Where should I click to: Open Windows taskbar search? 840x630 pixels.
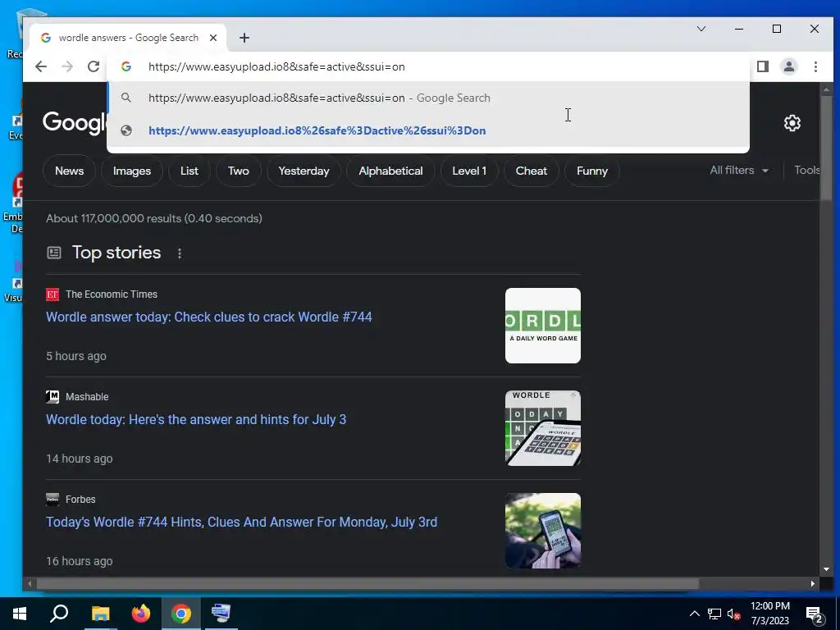(x=59, y=614)
